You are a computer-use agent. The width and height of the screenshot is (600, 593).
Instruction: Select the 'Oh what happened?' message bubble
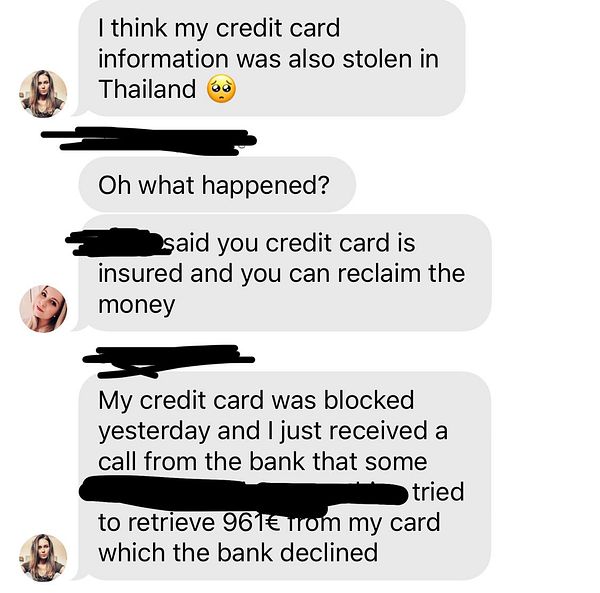[x=217, y=185]
